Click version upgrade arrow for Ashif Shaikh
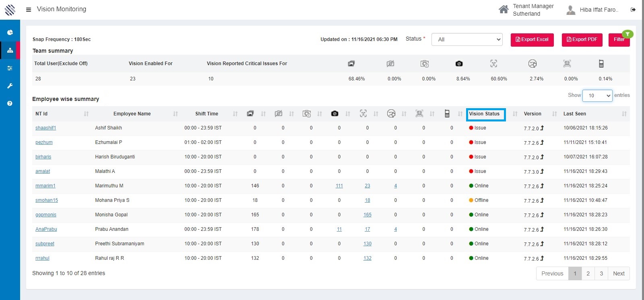Image resolution: width=644 pixels, height=300 pixels. (x=542, y=128)
